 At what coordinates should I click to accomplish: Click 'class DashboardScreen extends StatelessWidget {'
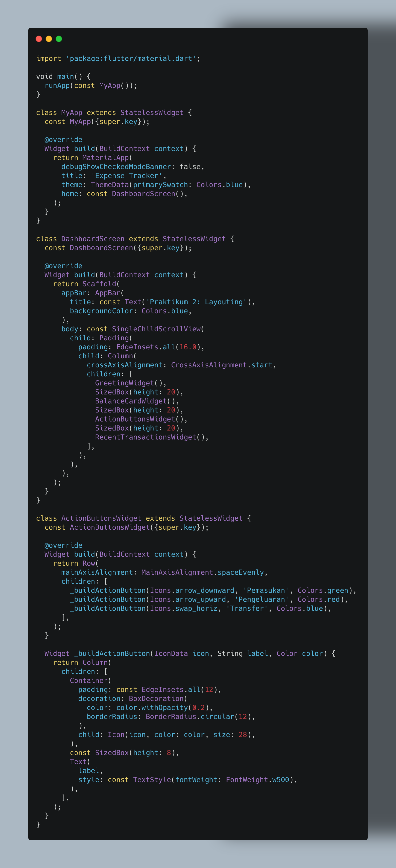[135, 239]
